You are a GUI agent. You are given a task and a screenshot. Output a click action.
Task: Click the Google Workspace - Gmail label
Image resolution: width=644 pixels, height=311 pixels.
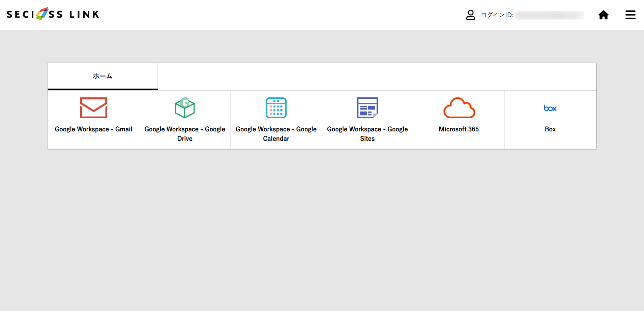93,129
